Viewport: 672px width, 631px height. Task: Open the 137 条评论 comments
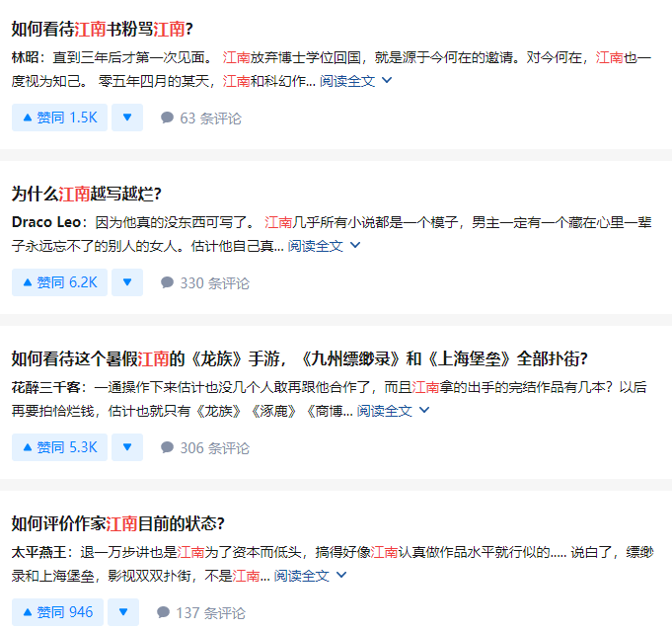pos(201,612)
